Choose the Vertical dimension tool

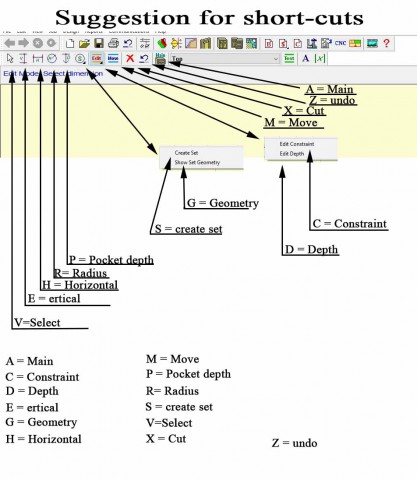pyautogui.click(x=23, y=59)
